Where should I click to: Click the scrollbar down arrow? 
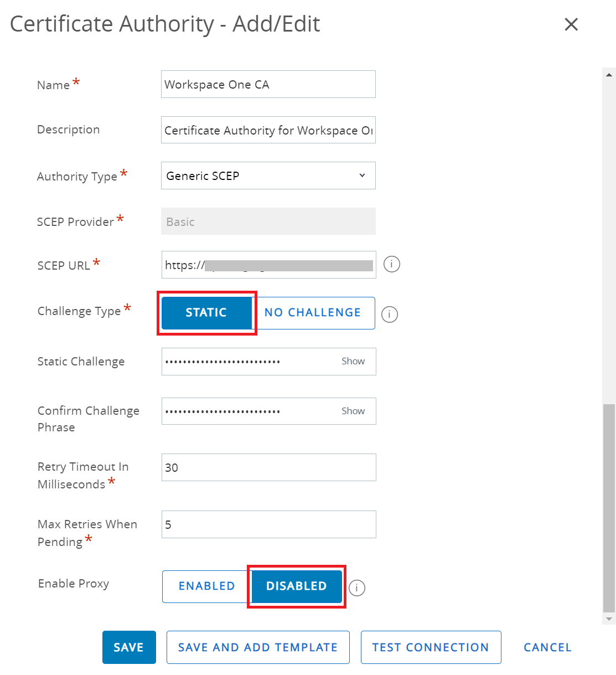(x=609, y=619)
